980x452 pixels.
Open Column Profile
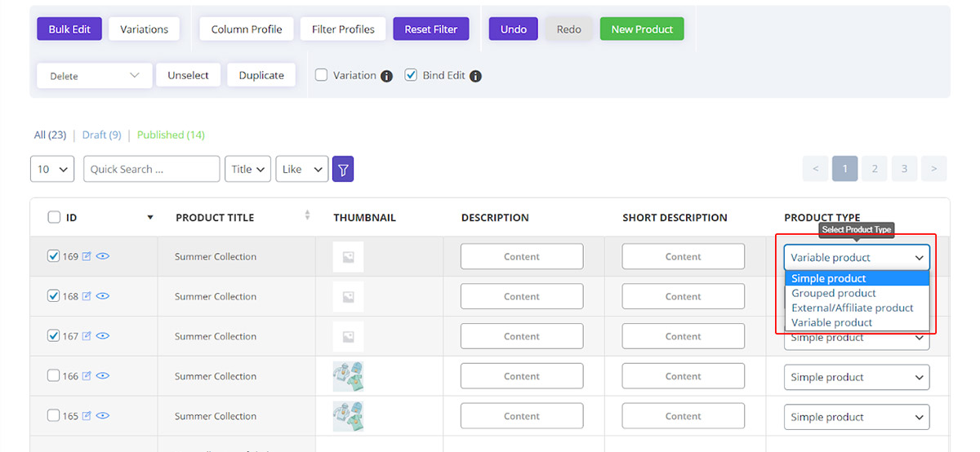coord(247,29)
